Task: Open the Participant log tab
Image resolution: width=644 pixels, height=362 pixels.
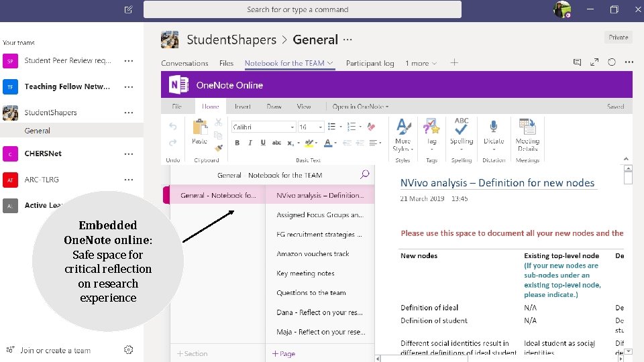Action: 370,63
